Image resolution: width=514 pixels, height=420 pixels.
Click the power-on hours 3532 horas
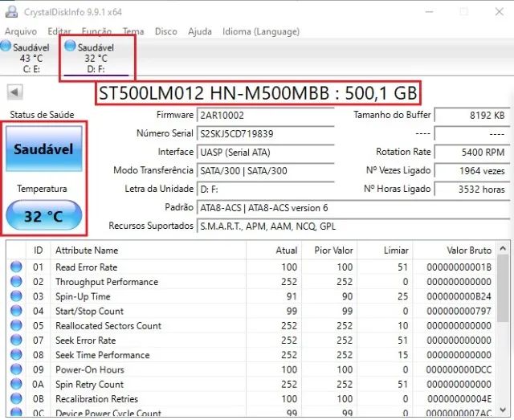tap(472, 190)
